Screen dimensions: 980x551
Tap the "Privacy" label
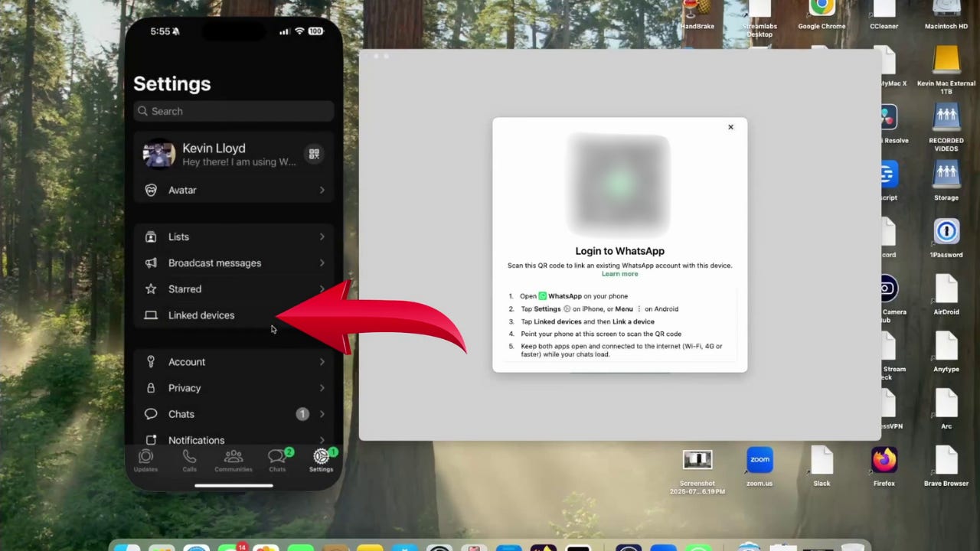(185, 388)
